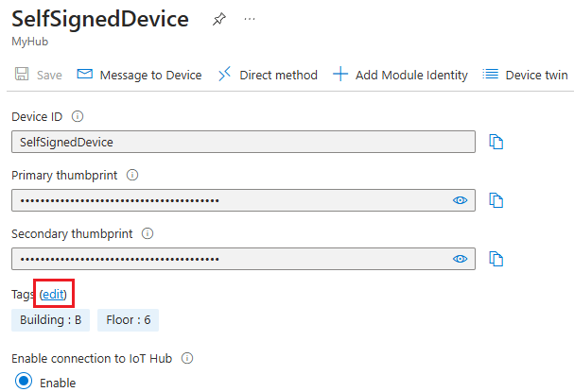
Task: Show info for Enable connection to IoT Hub
Action: 187,358
